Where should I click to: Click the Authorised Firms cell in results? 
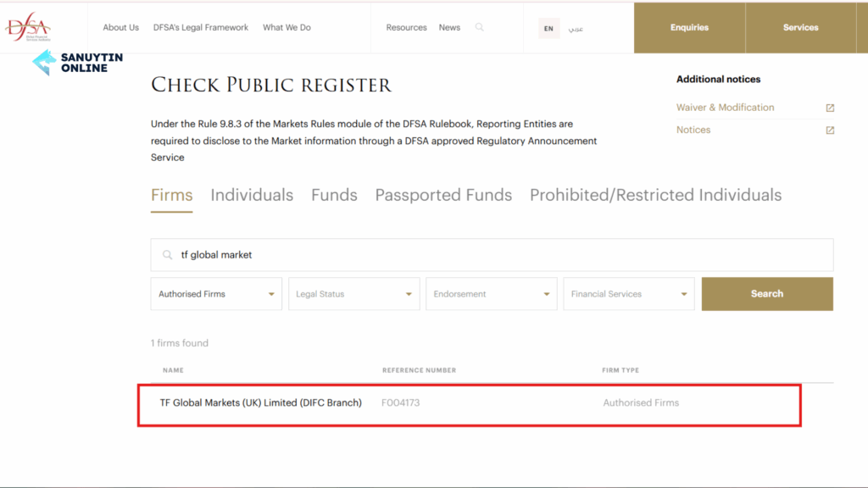641,402
